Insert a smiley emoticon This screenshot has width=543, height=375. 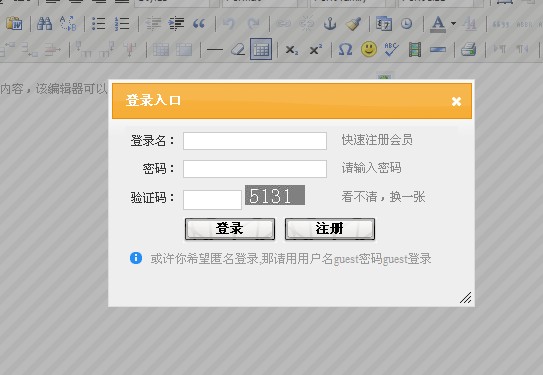[369, 50]
